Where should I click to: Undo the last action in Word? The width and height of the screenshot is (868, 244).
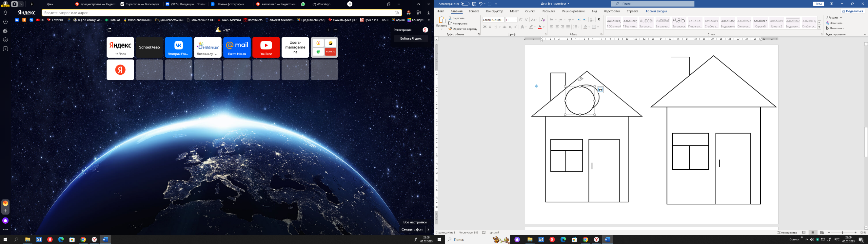click(x=481, y=4)
